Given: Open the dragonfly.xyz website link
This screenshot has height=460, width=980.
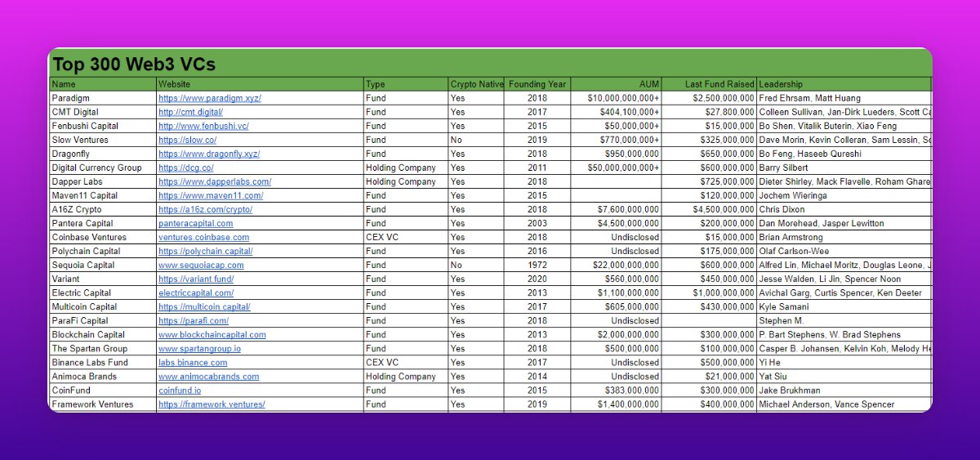Looking at the screenshot, I should [209, 154].
